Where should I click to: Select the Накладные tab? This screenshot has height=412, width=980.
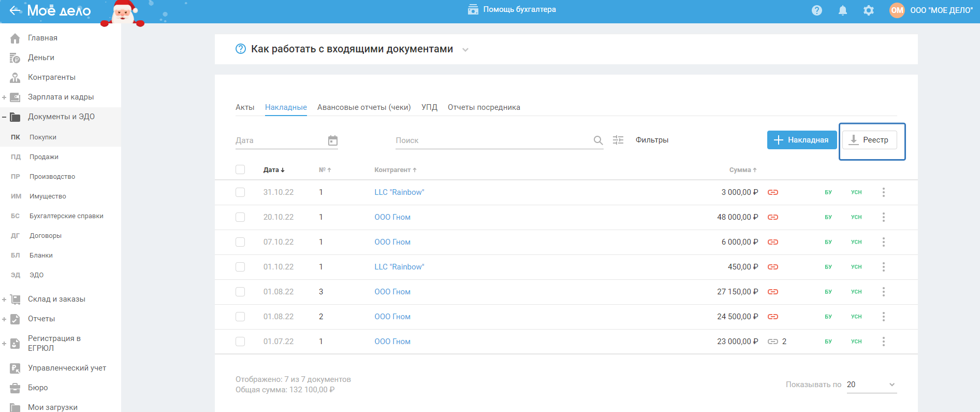tap(286, 107)
